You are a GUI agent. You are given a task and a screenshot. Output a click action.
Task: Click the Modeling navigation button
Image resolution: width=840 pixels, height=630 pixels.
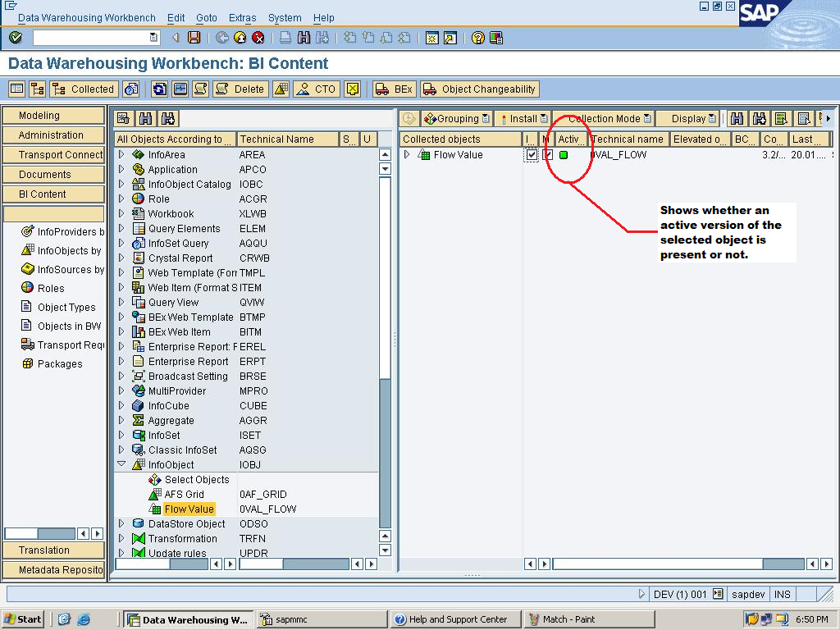[53, 115]
